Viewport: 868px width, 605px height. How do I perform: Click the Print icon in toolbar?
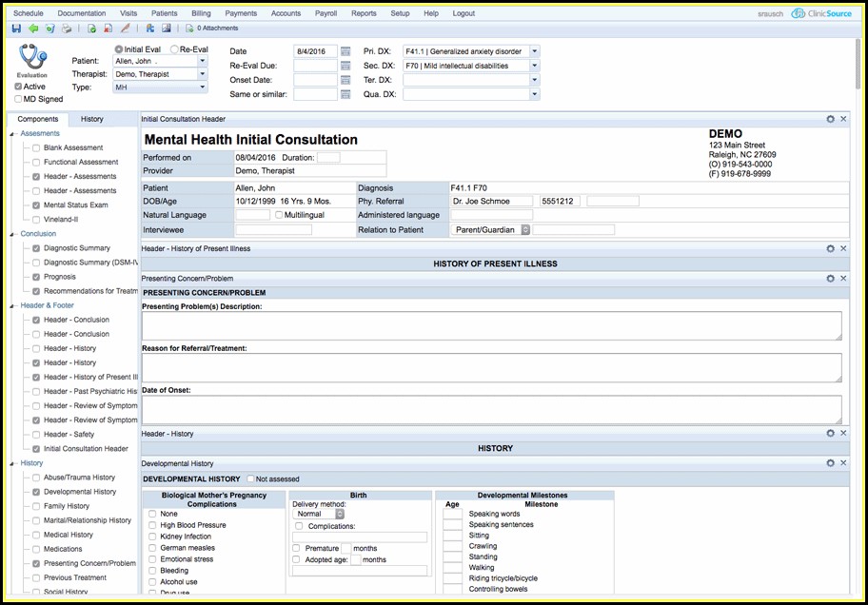pyautogui.click(x=66, y=29)
